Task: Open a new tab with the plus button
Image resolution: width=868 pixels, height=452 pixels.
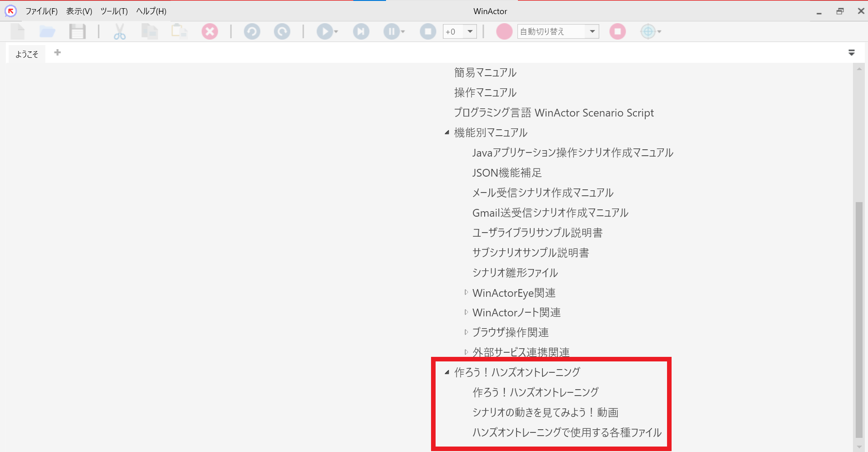Action: click(x=57, y=52)
